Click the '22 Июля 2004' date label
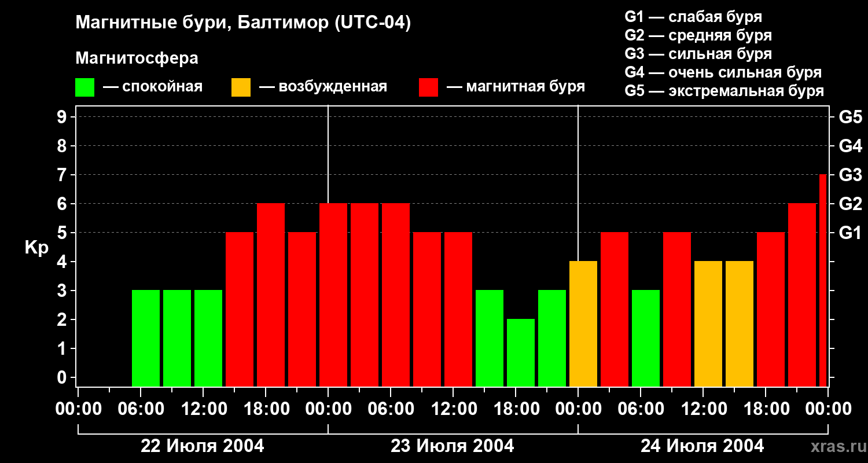 [x=203, y=446]
